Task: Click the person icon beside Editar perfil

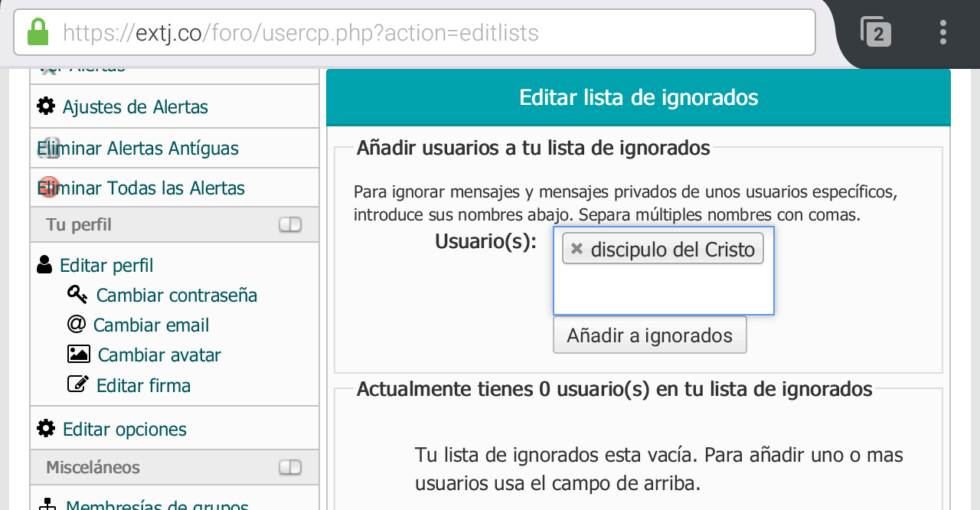Action: 44,265
